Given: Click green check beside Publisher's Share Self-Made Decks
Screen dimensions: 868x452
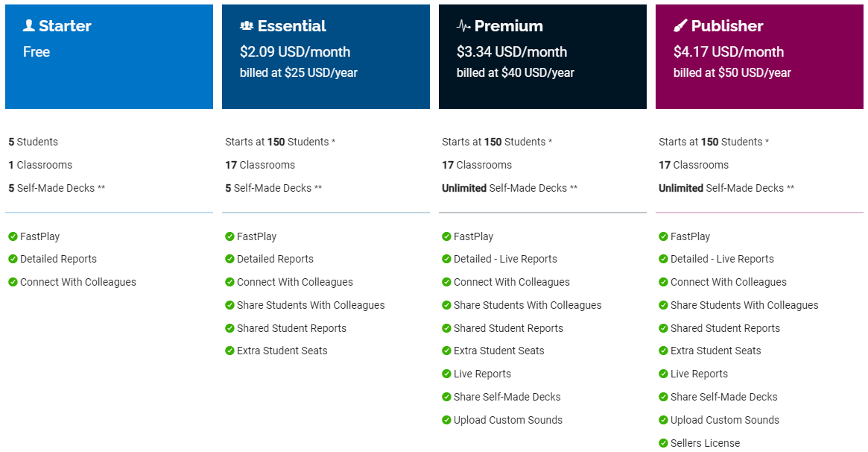Looking at the screenshot, I should point(663,397).
